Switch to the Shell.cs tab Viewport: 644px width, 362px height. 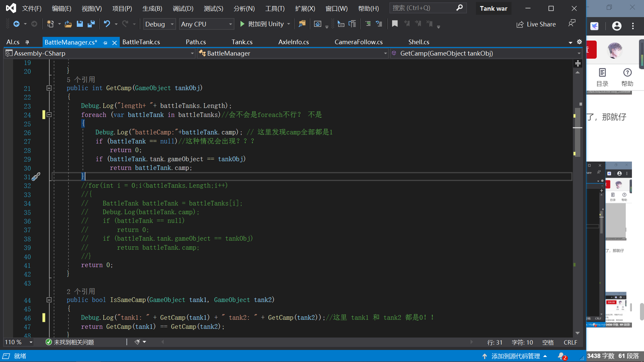point(419,42)
